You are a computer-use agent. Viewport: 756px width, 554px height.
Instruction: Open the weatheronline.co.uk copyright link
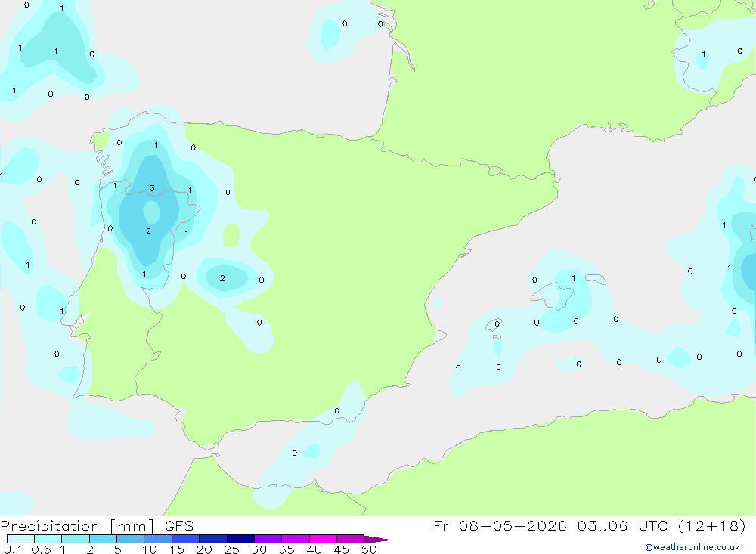pyautogui.click(x=692, y=547)
